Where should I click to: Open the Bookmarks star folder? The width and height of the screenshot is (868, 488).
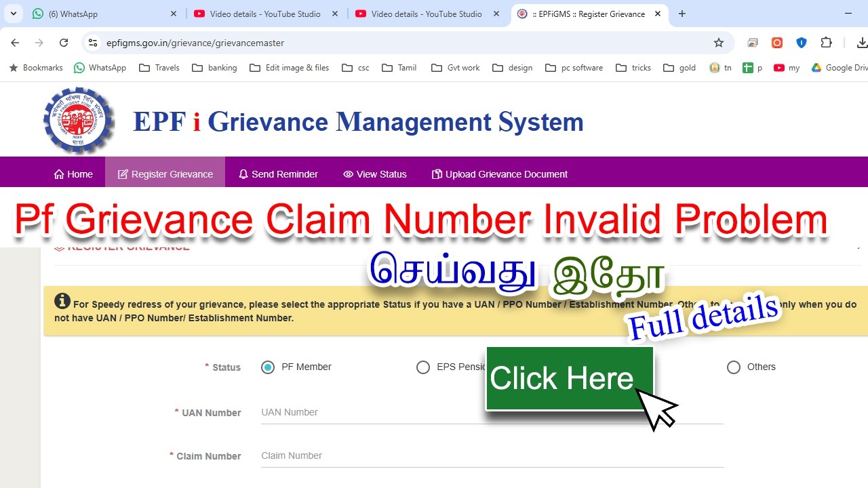[x=36, y=68]
